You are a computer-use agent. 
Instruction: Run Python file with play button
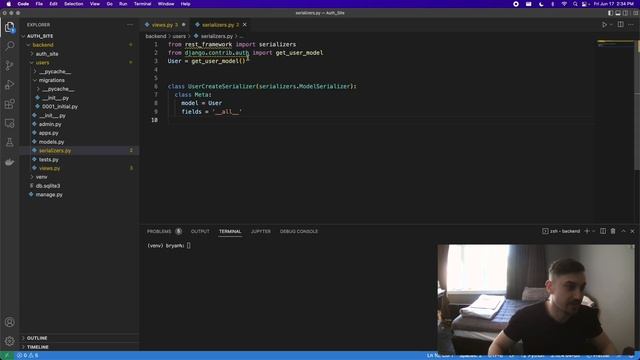604,24
